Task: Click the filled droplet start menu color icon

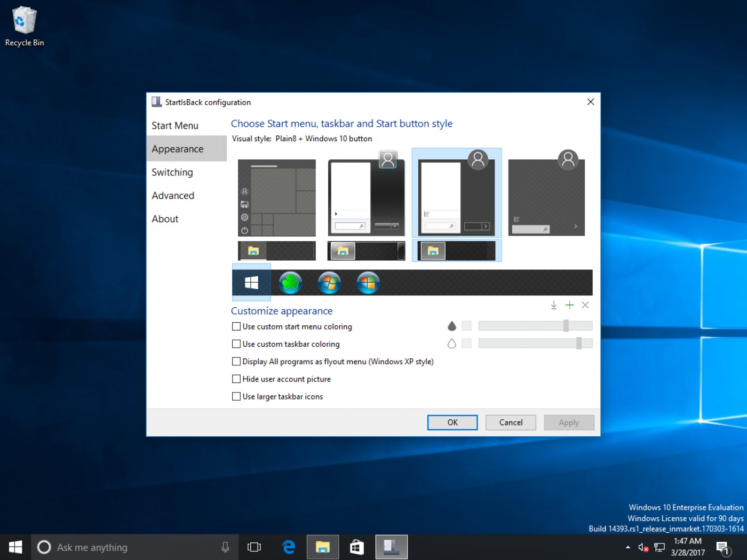Action: 452,326
